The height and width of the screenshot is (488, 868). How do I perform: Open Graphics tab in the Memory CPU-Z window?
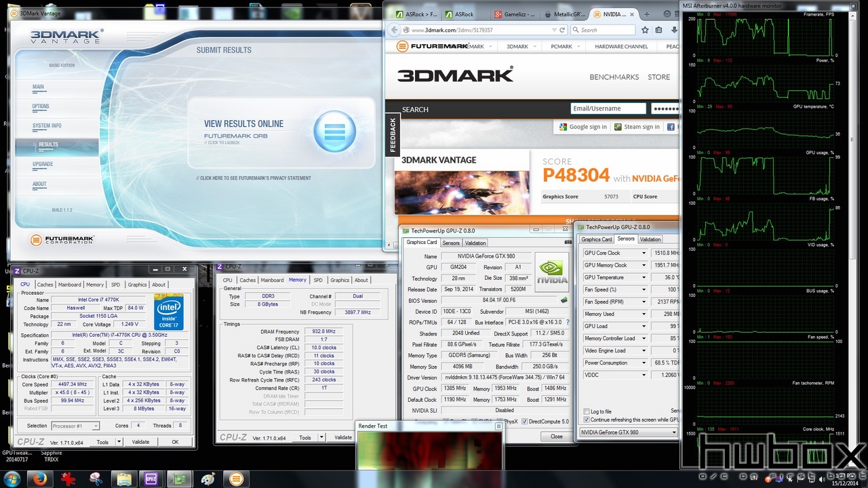click(x=340, y=280)
